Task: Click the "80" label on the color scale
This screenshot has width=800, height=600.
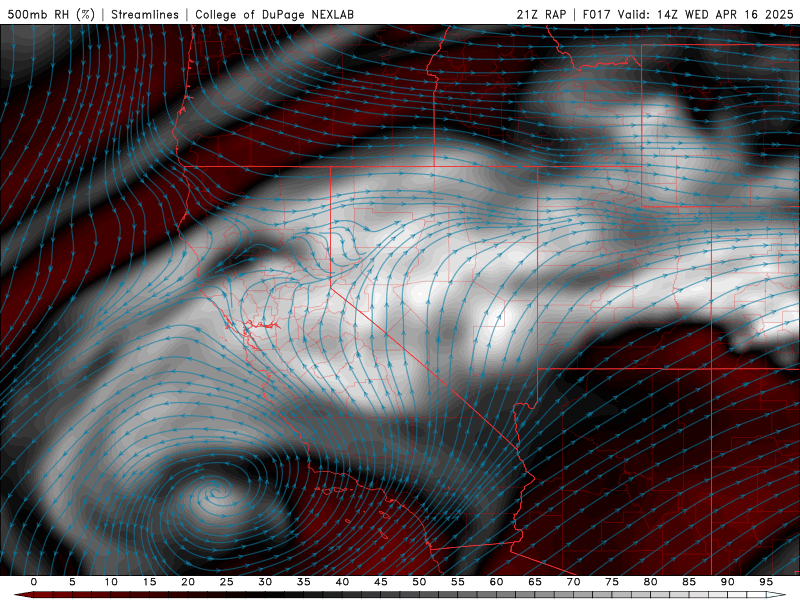Action: [650, 582]
